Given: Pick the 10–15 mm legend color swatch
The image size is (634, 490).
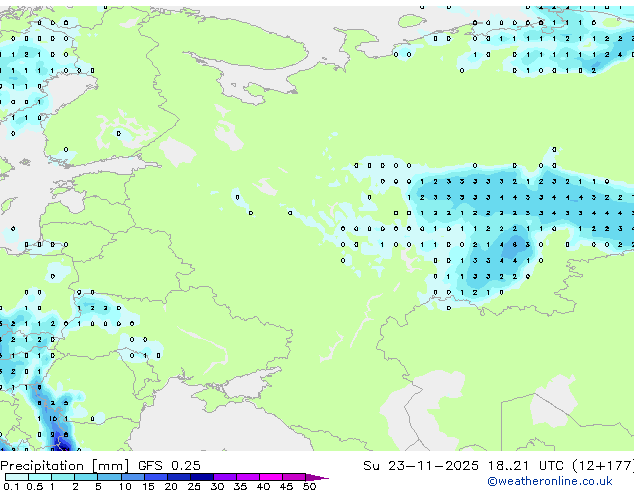Looking at the screenshot, I should point(133,477).
